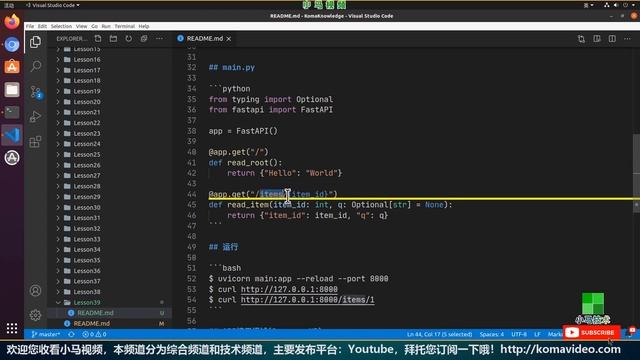Open Terminal from the dock
This screenshot has width=640, height=360.
(12, 112)
